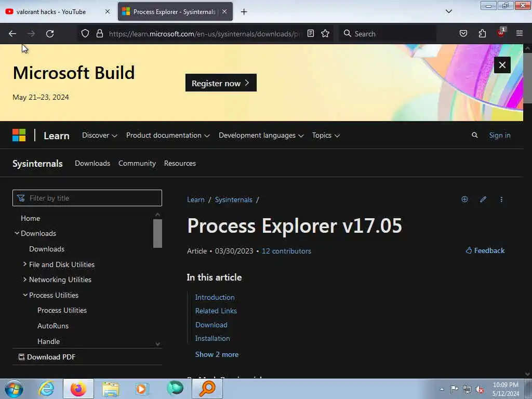Focus the browser Search box

[x=388, y=33]
